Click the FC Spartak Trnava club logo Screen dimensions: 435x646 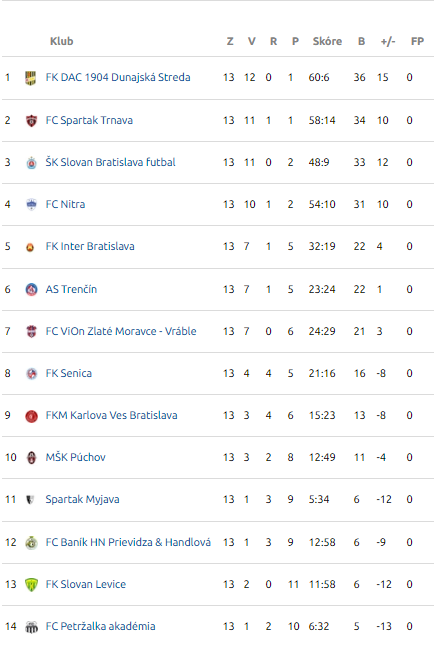pyautogui.click(x=31, y=121)
